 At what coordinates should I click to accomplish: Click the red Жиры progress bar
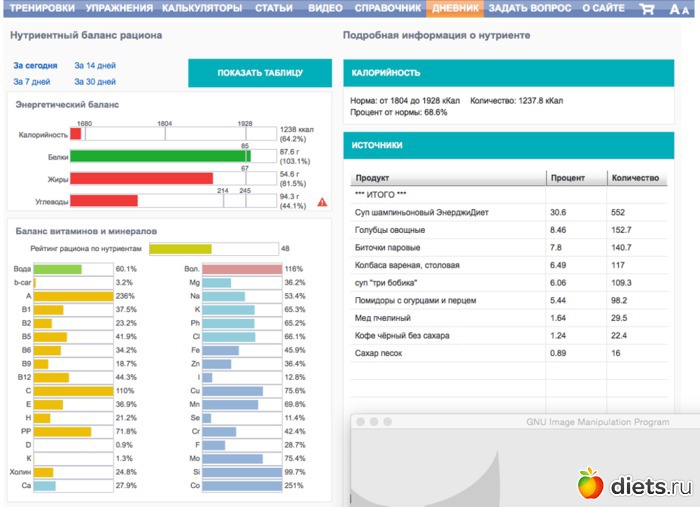pos(141,178)
